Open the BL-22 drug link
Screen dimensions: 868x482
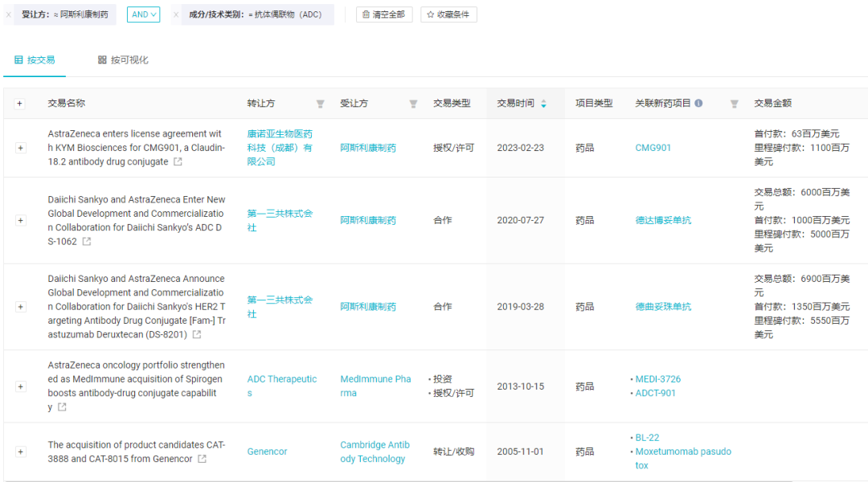(647, 438)
